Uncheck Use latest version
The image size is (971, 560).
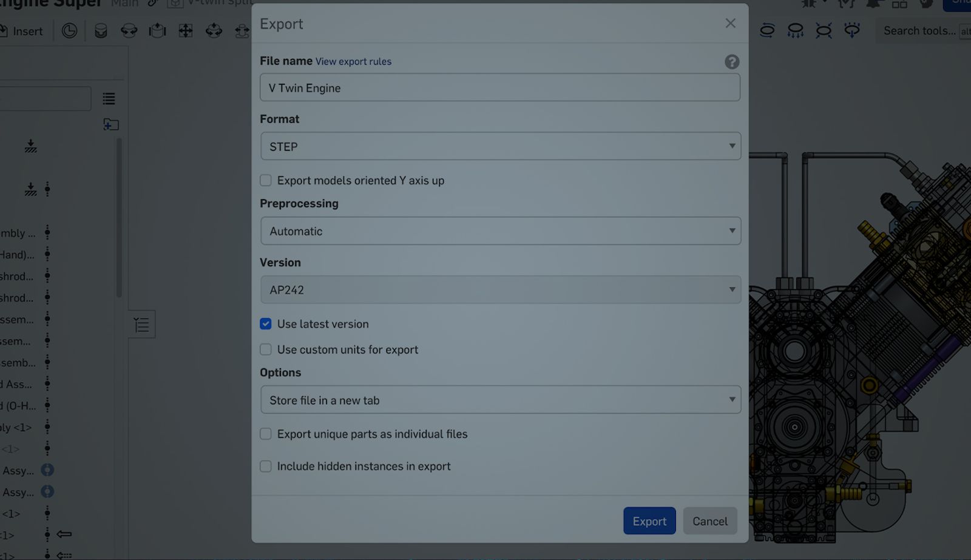266,324
